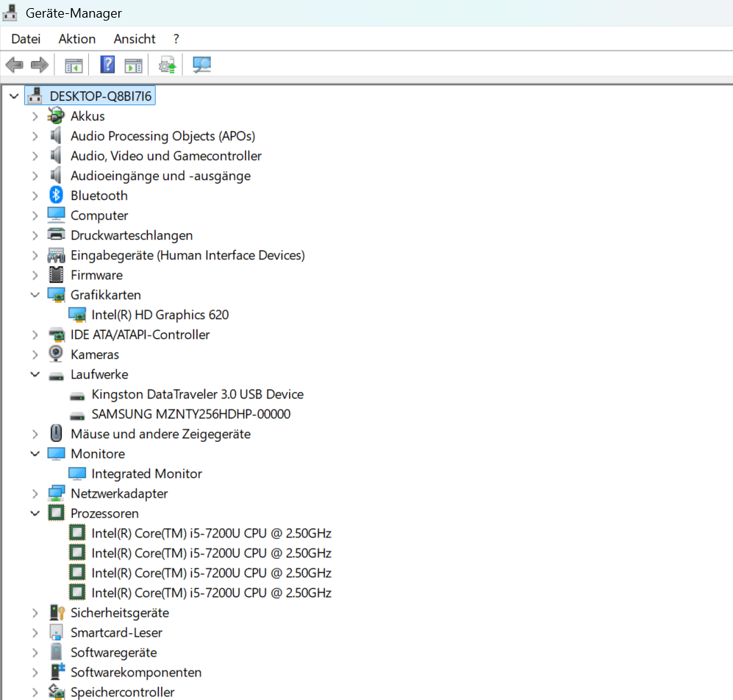
Task: Expand the Druckwarteschlangen category
Action: pyautogui.click(x=35, y=235)
